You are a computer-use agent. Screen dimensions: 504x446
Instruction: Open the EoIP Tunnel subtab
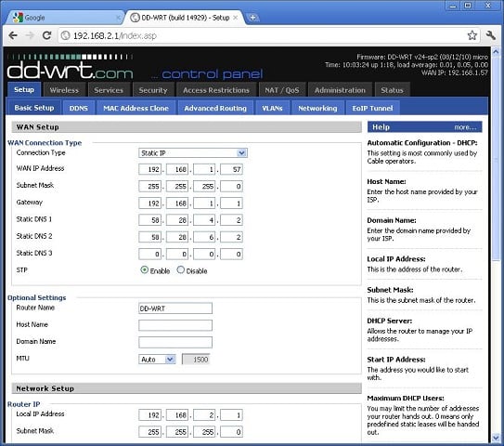click(372, 108)
